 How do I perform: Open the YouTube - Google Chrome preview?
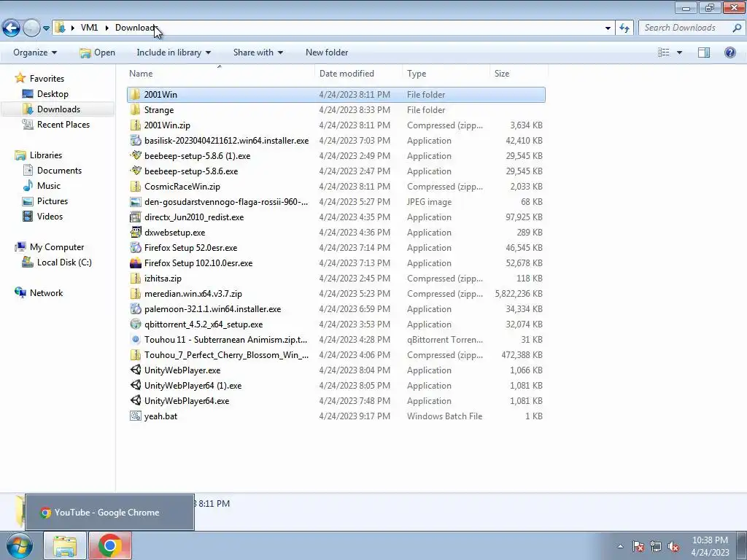click(x=109, y=513)
